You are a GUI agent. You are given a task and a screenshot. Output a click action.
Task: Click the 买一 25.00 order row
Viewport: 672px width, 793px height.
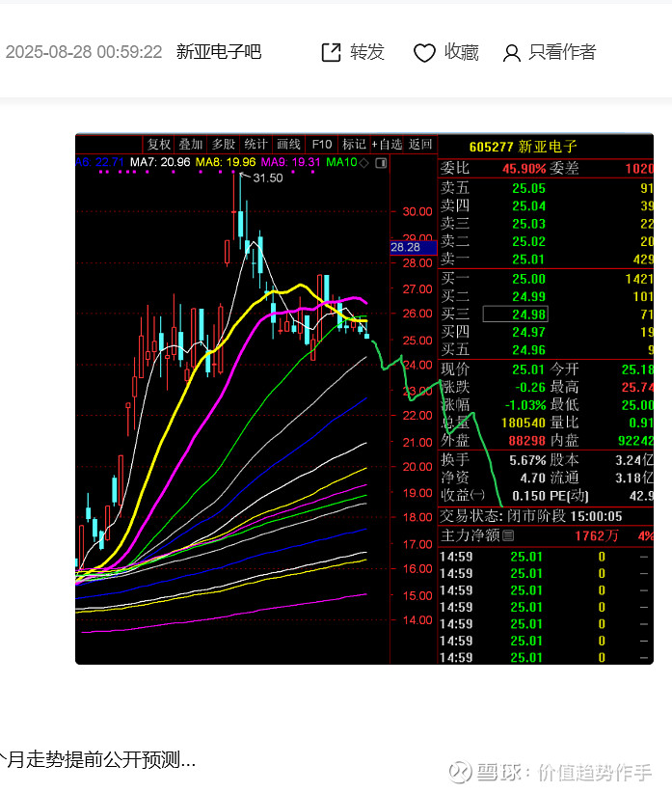pos(546,279)
